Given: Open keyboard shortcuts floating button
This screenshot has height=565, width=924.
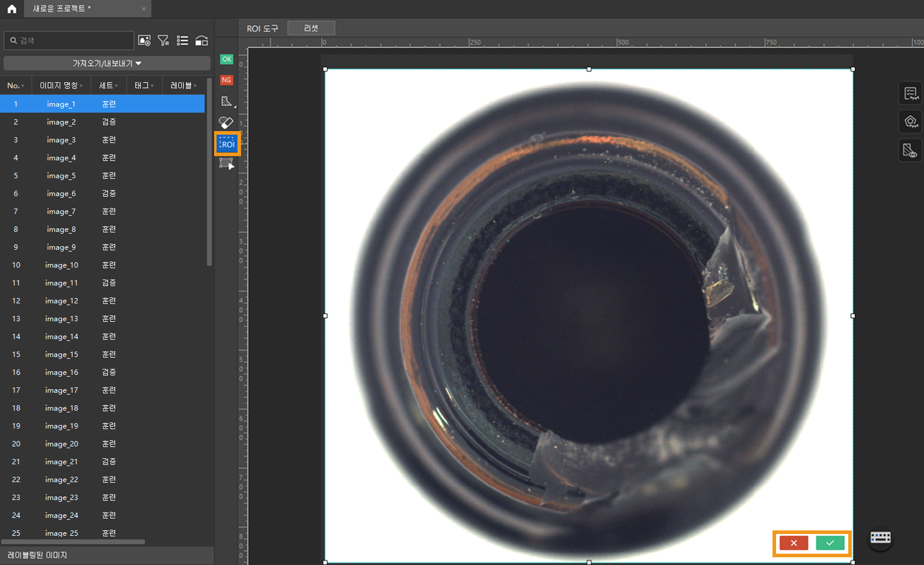Looking at the screenshot, I should [880, 538].
